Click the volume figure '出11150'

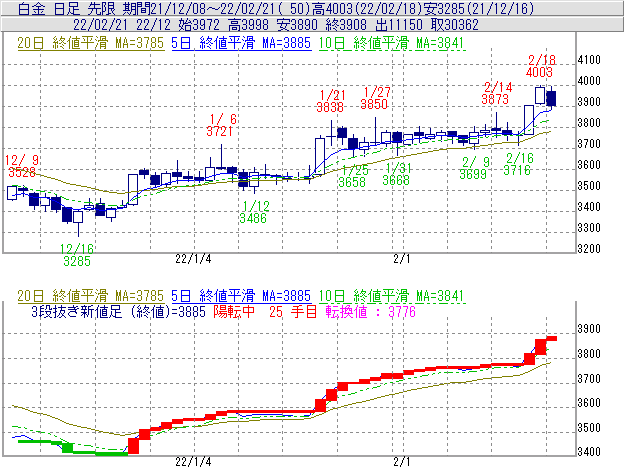click(x=399, y=25)
